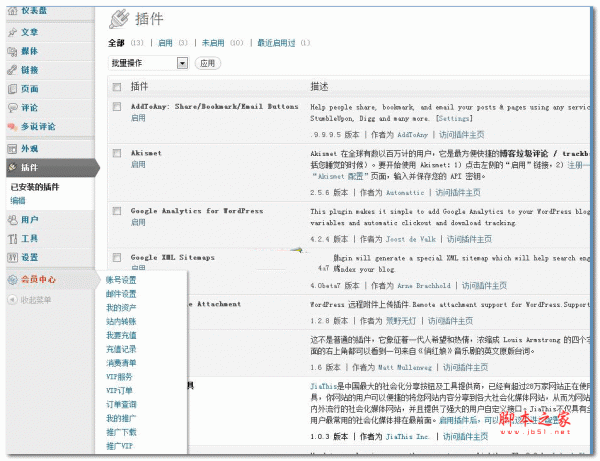Click 启用 under Akismet plugin

coord(138,165)
